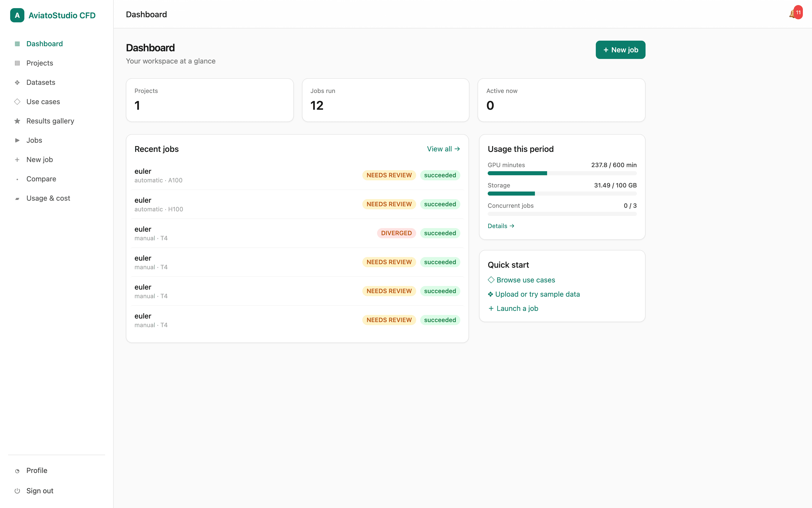Click the Recent jobs heading
This screenshot has width=812, height=508.
(156, 149)
